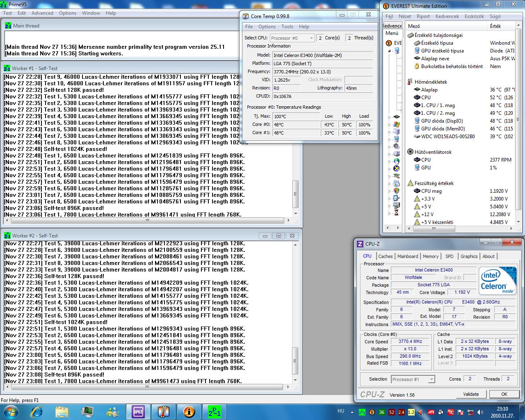Open Windows Explorer folder on taskbar

click(x=62, y=411)
